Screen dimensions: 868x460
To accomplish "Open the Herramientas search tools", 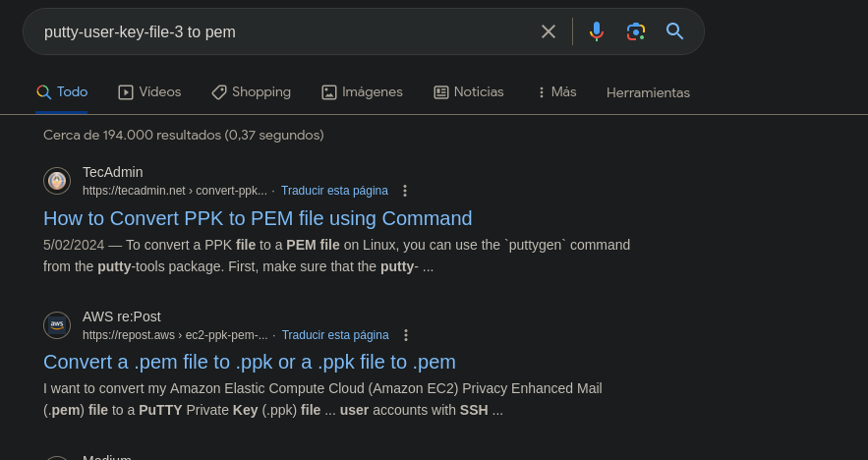I will click(x=648, y=92).
